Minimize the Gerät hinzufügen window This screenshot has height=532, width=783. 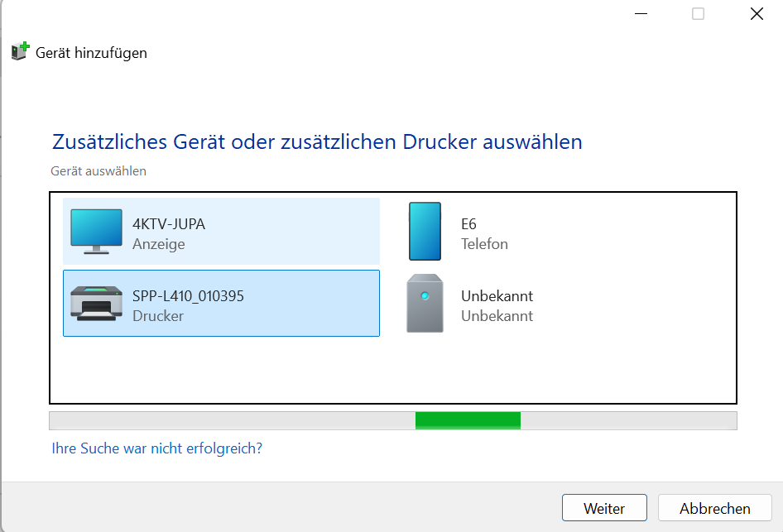pos(641,14)
